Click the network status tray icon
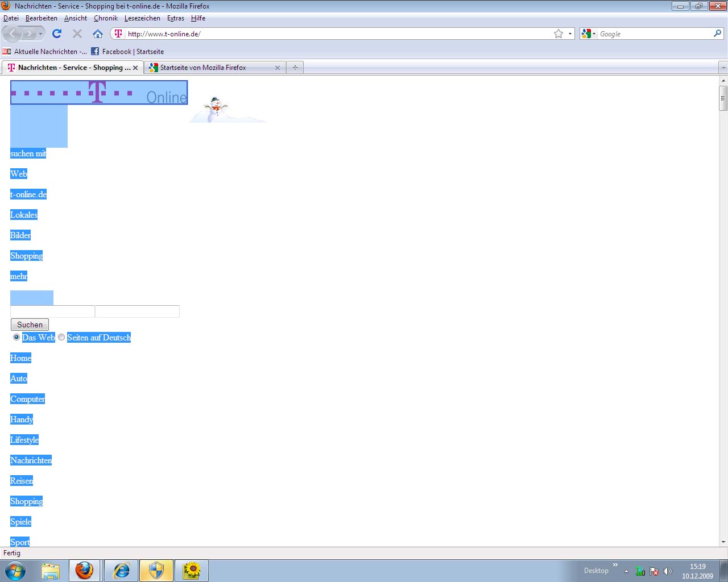 [640, 571]
